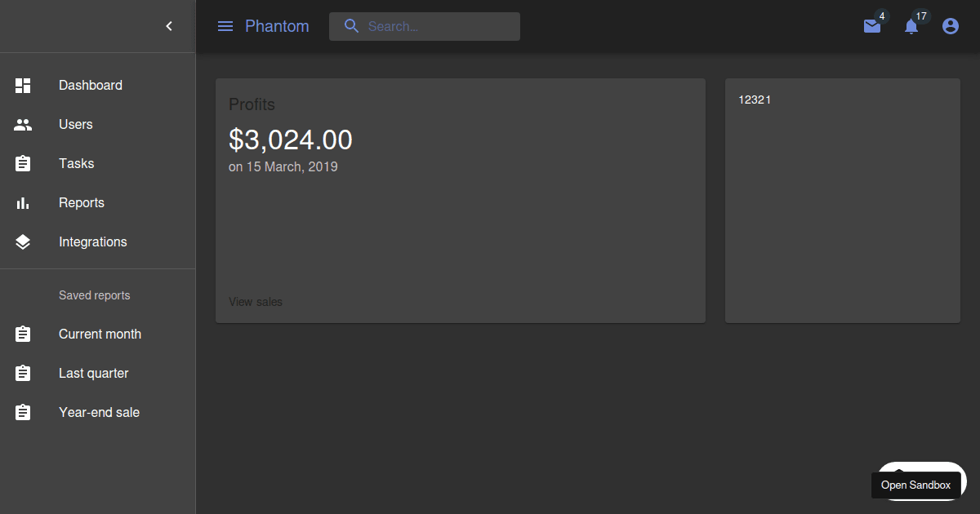Open the Dashboard section icon
Image resolution: width=980 pixels, height=514 pixels.
point(22,85)
